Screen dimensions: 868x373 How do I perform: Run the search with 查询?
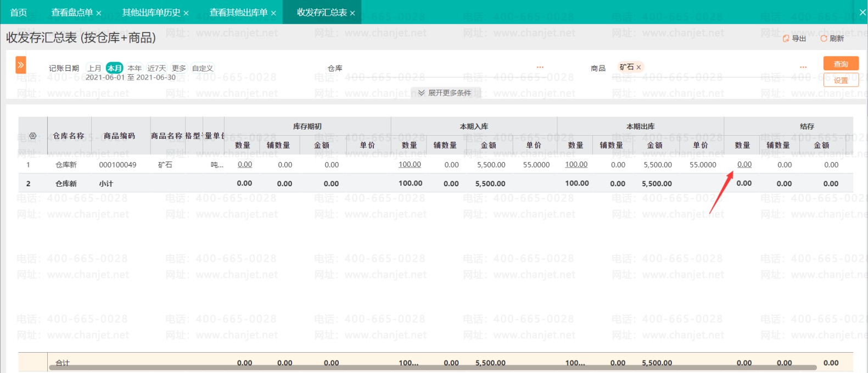click(841, 64)
